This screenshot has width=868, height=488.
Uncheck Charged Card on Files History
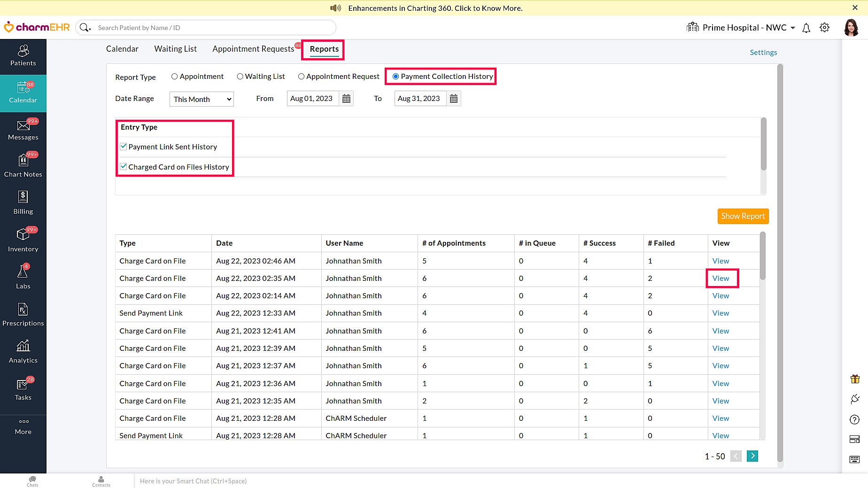123,166
